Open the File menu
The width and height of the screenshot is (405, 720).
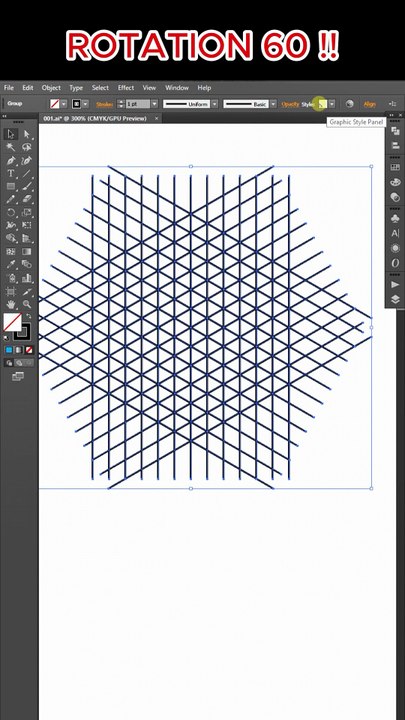pyautogui.click(x=9, y=88)
